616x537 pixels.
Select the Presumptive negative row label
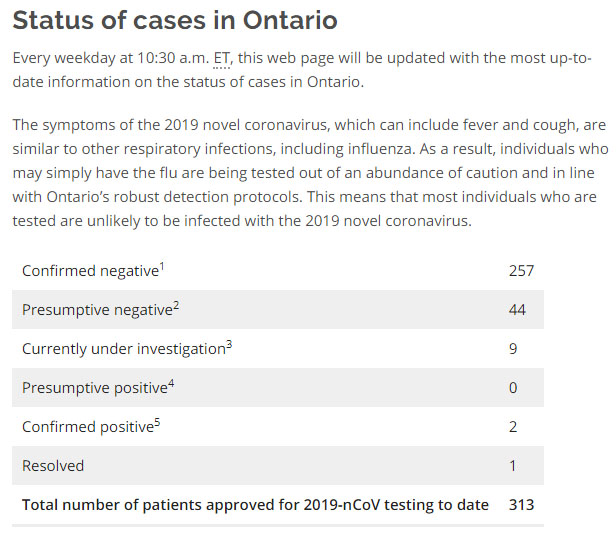click(97, 310)
